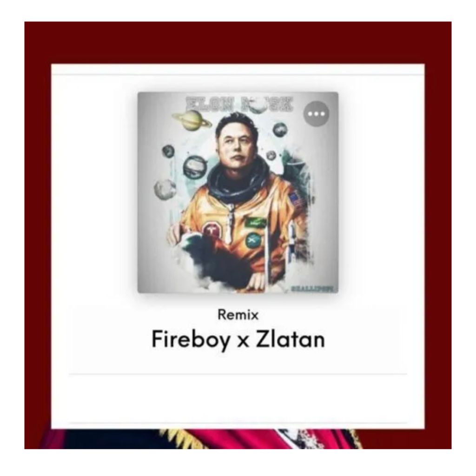476x476 pixels.
Task: Open the three-dot more options menu
Action: [x=316, y=113]
